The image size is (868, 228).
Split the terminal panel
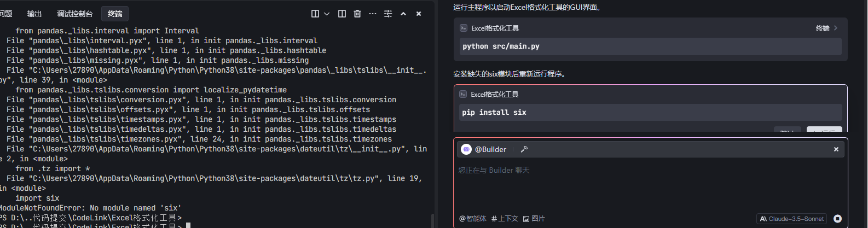click(x=342, y=14)
